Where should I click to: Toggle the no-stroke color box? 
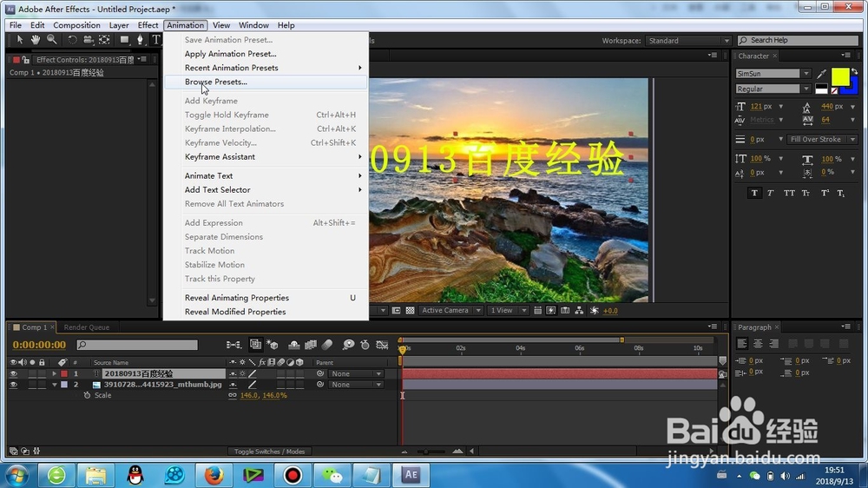(x=834, y=90)
